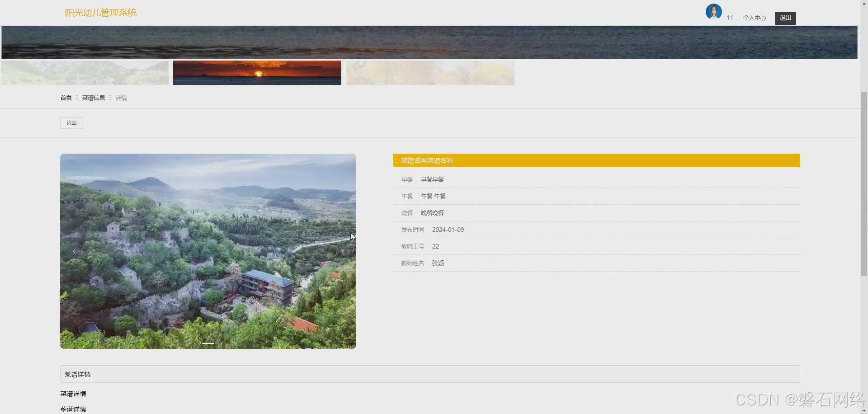868x414 pixels.
Task: Click the 发布时间 label
Action: pyautogui.click(x=413, y=230)
